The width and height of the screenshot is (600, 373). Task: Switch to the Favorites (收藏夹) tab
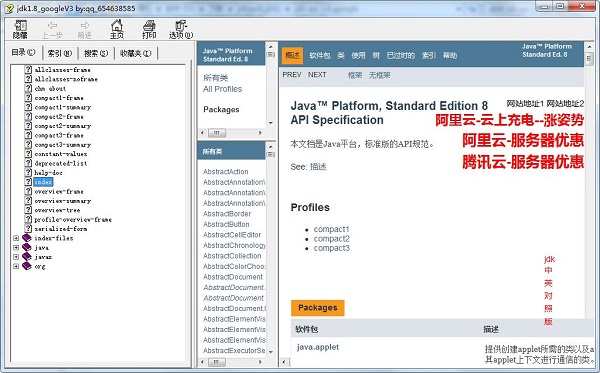pyautogui.click(x=136, y=54)
